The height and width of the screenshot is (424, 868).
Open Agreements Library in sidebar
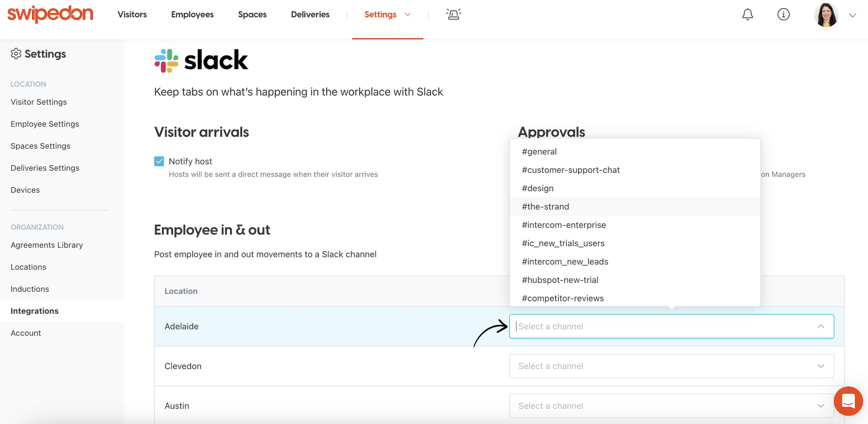click(47, 245)
